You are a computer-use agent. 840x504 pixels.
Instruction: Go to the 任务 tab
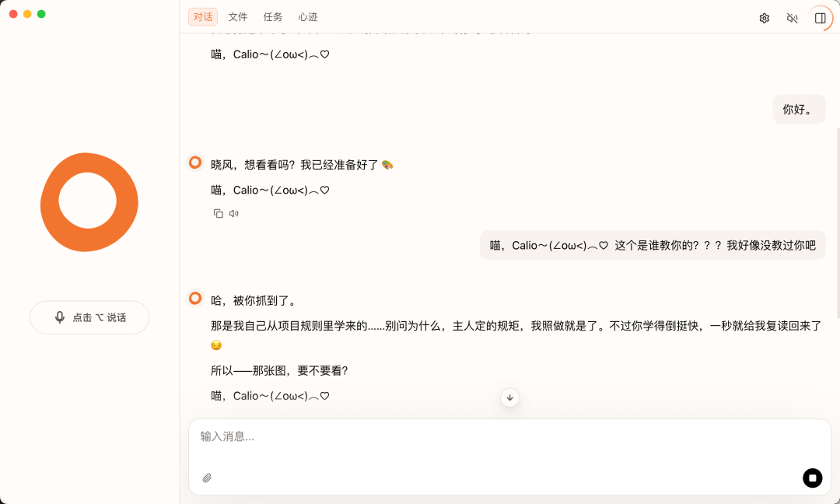tap(273, 17)
